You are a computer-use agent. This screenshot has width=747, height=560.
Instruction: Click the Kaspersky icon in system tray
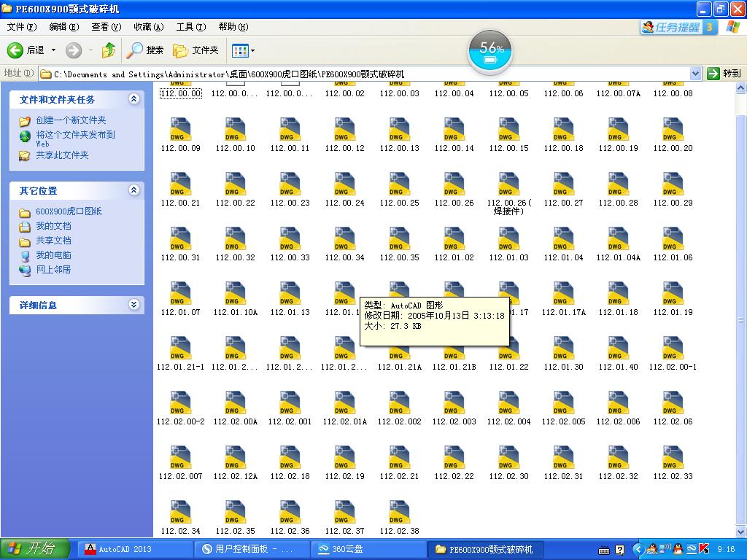703,550
